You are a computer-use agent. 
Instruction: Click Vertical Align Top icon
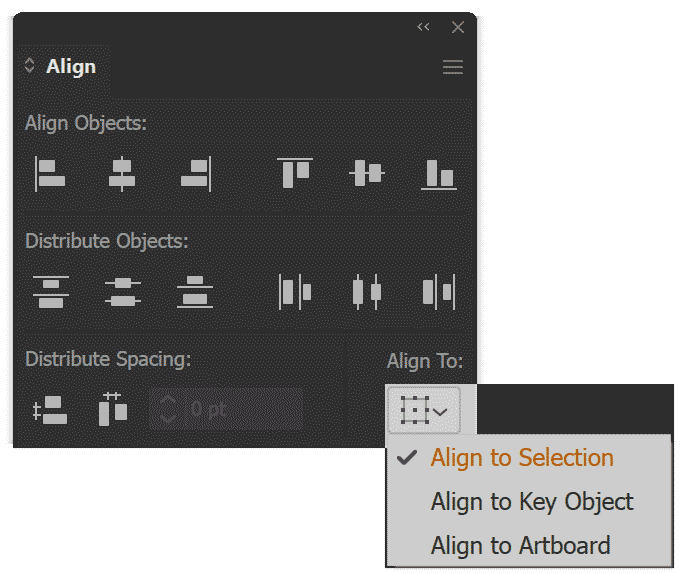(x=295, y=173)
